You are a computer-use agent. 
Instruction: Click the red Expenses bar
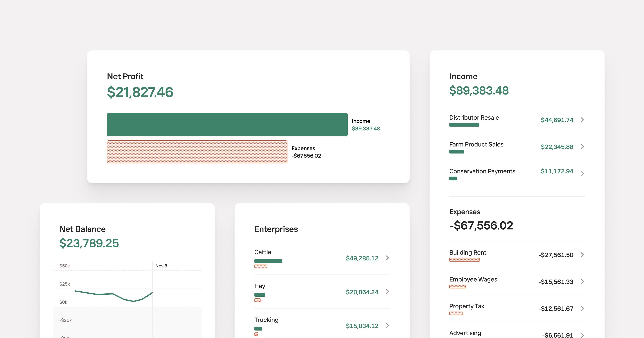[x=197, y=152]
